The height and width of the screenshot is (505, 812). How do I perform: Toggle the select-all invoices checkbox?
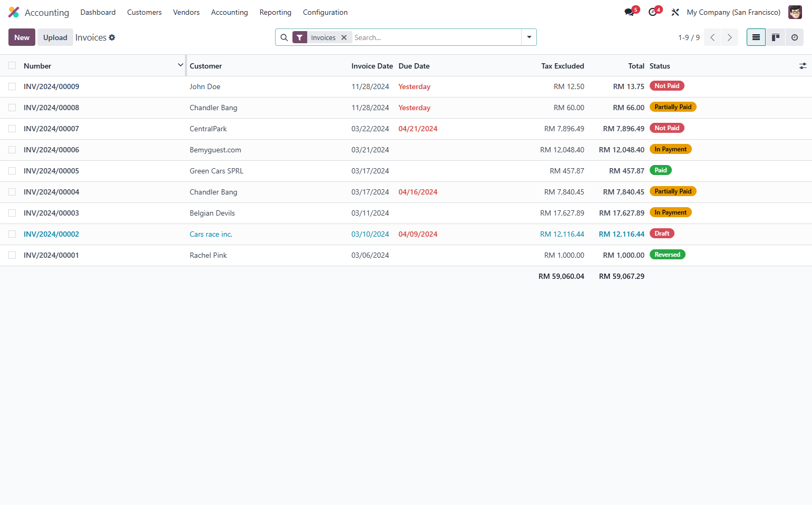click(x=12, y=65)
